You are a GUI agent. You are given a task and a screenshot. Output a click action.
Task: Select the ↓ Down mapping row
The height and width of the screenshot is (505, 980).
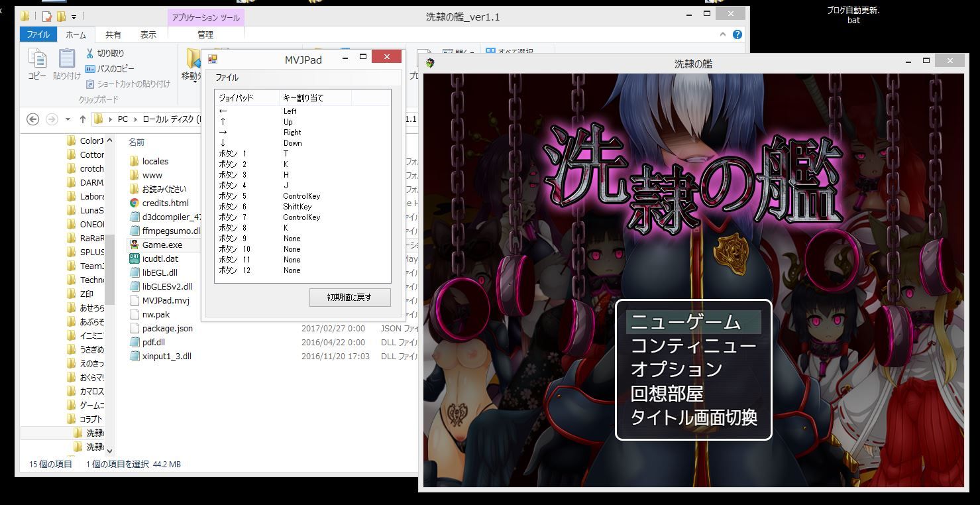(302, 143)
